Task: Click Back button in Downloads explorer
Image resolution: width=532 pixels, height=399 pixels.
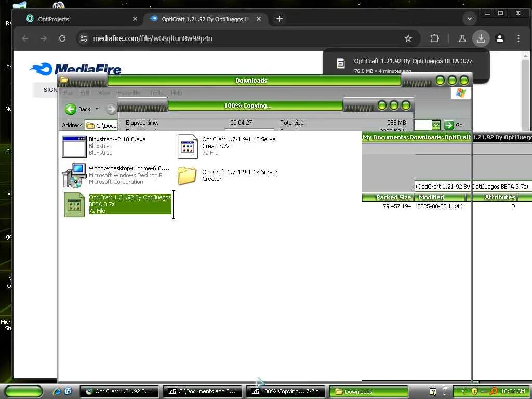Action: point(78,109)
